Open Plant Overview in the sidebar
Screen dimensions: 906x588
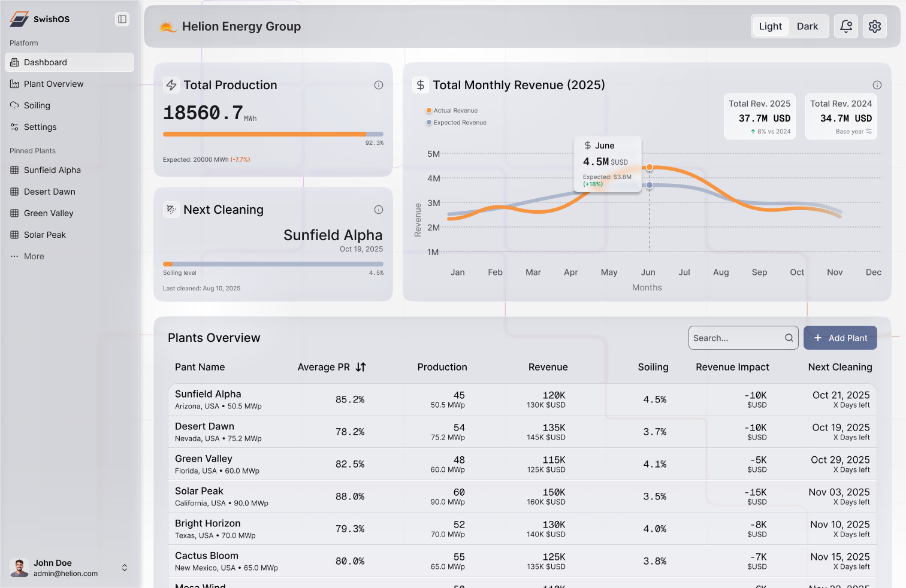pyautogui.click(x=53, y=84)
